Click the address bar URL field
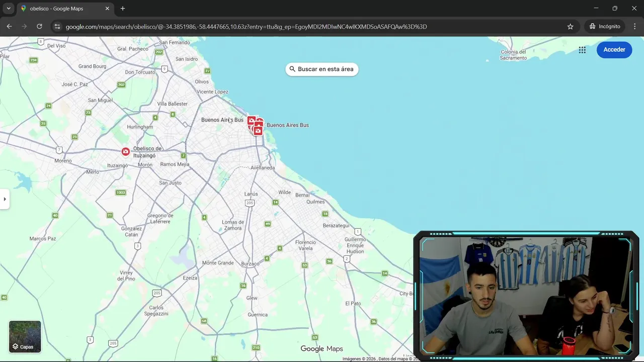644x362 pixels. click(312, 26)
